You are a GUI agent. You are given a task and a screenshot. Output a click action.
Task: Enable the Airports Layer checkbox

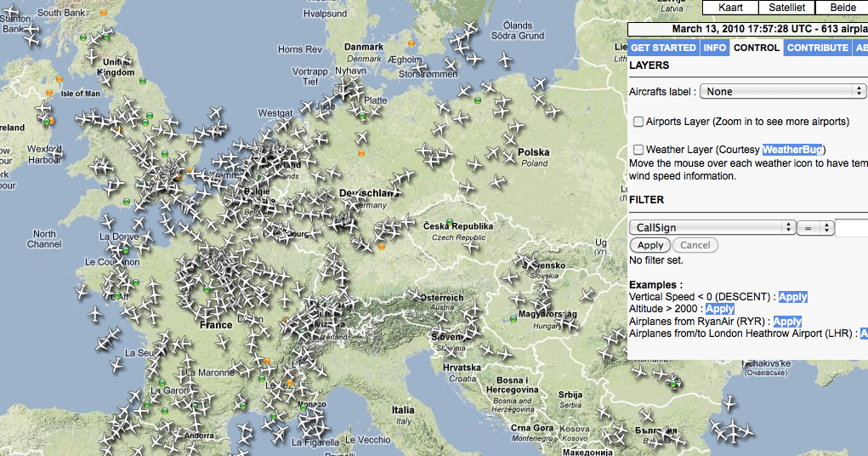pyautogui.click(x=638, y=122)
